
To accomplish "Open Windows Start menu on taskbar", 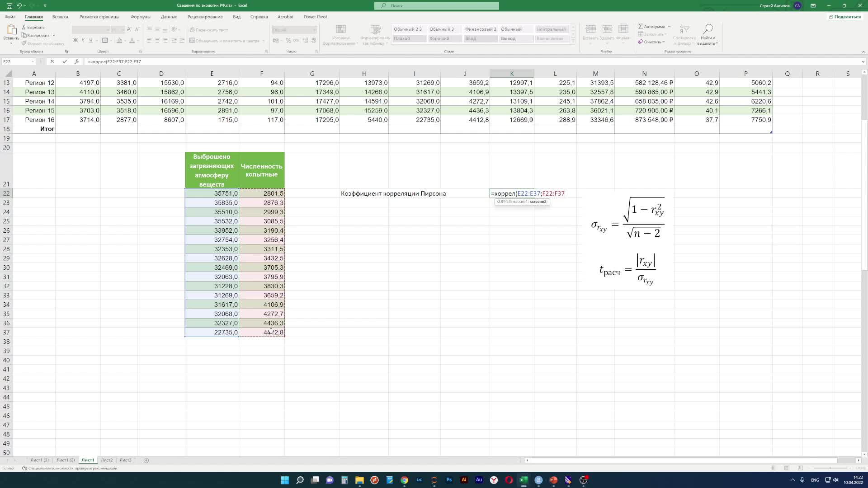I will (285, 480).
